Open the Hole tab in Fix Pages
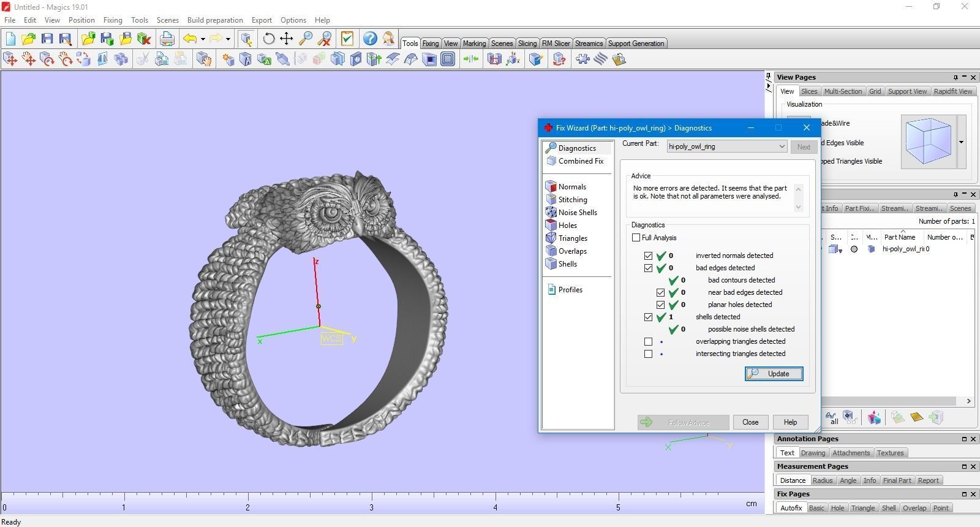The width and height of the screenshot is (980, 527). coord(837,508)
